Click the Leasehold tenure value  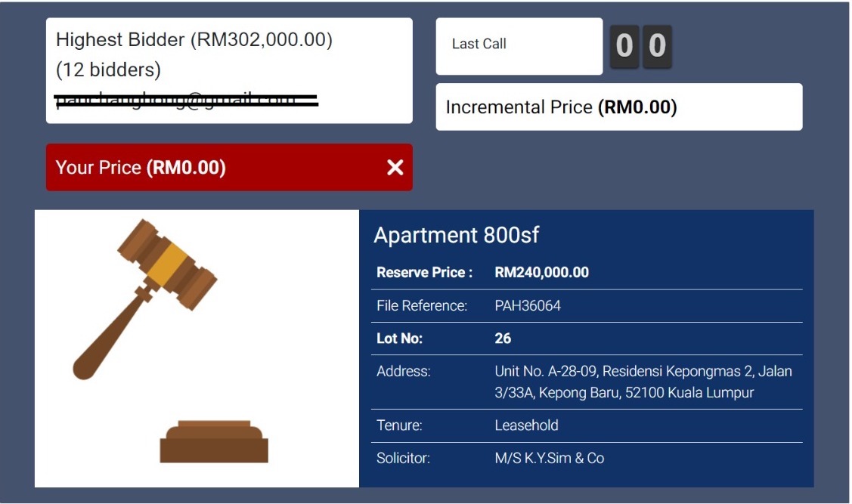point(526,425)
